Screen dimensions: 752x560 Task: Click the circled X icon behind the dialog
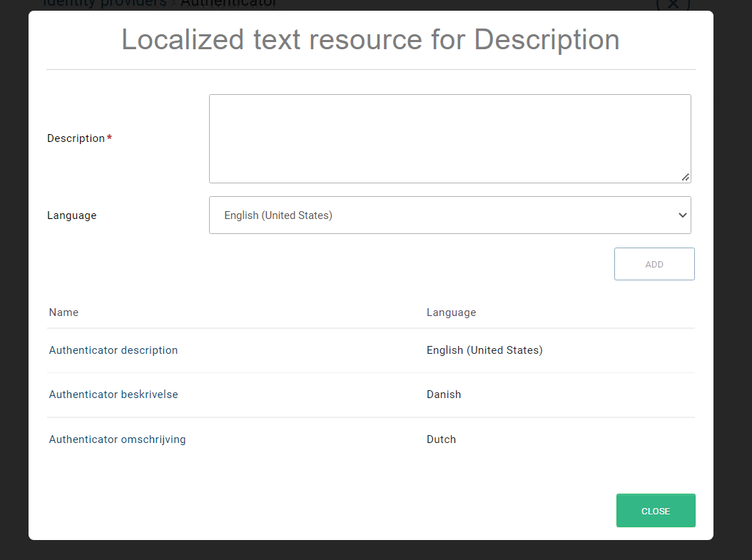(673, 4)
